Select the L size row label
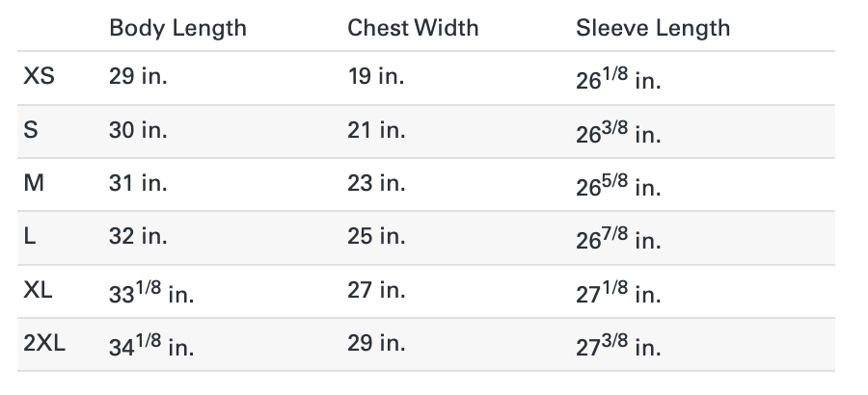The image size is (868, 395). pos(30,237)
